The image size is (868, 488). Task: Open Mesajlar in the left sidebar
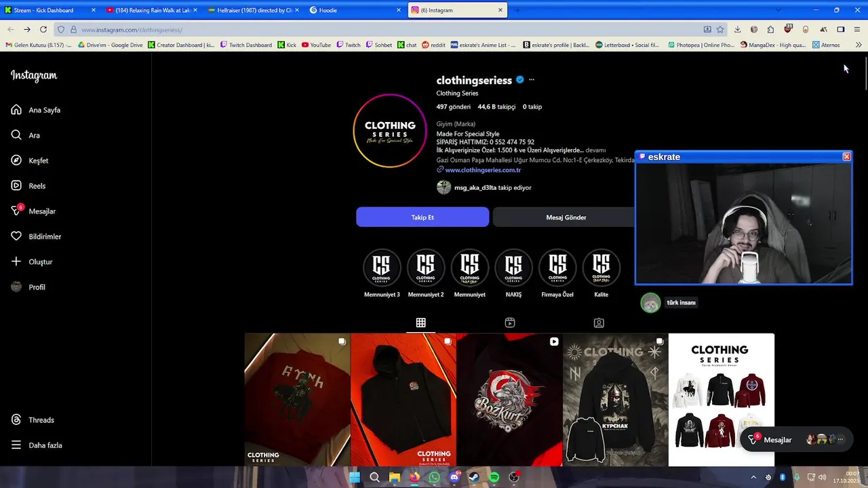33,211
